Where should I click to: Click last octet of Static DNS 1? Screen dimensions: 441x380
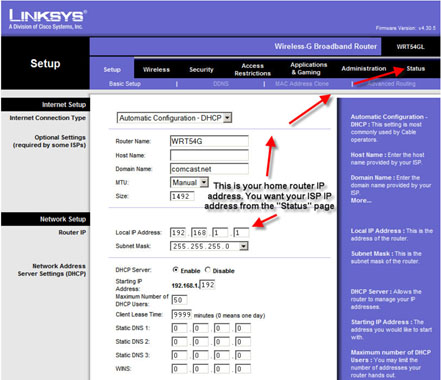(243, 328)
